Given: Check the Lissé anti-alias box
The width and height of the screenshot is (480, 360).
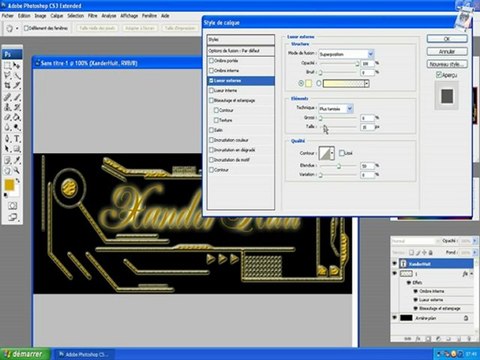Looking at the screenshot, I should [x=342, y=153].
